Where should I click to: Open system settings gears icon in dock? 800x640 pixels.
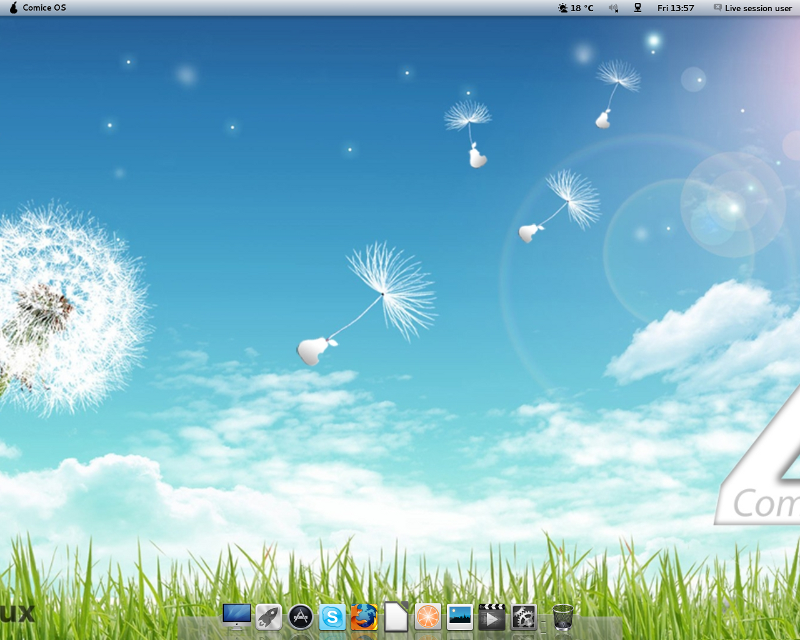(524, 617)
